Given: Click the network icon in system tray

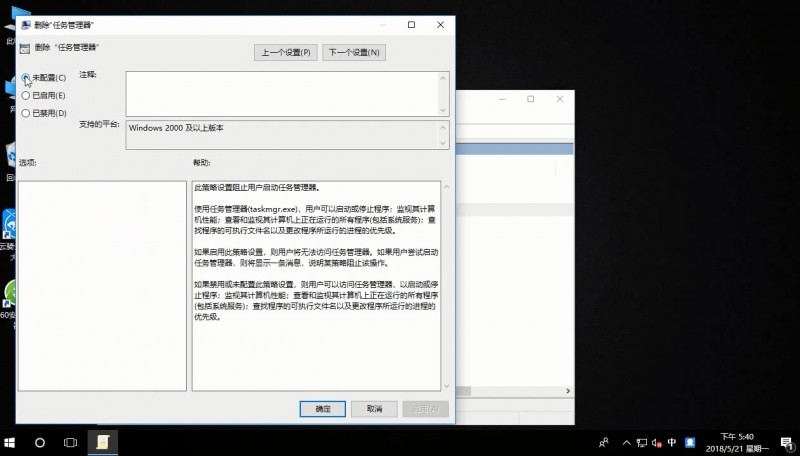Looking at the screenshot, I should pyautogui.click(x=642, y=442).
